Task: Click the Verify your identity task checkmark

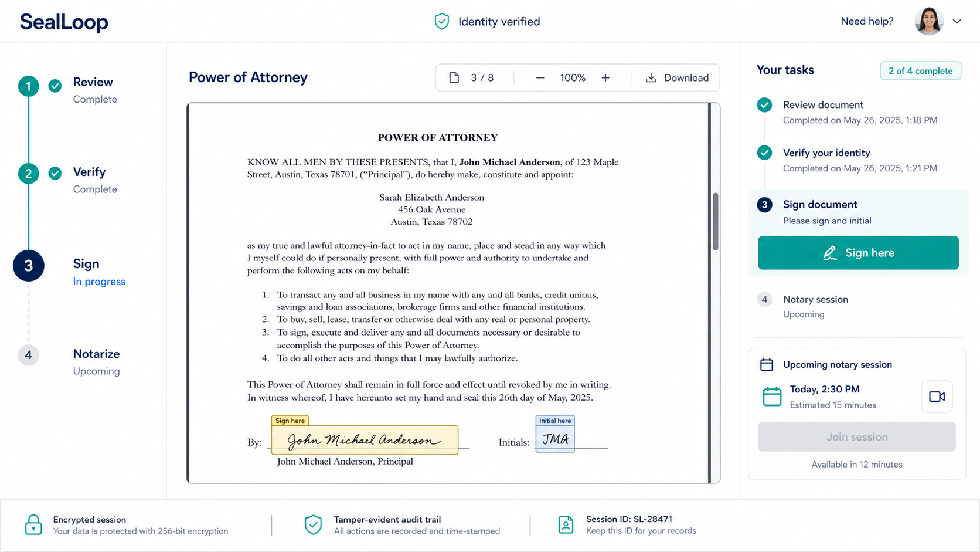Action: pos(764,153)
